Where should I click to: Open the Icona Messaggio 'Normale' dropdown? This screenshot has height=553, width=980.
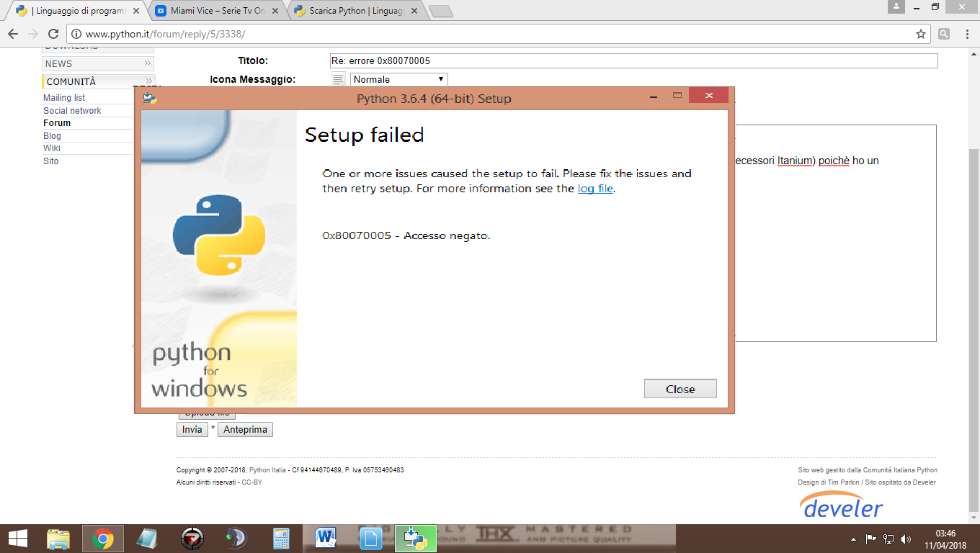399,79
